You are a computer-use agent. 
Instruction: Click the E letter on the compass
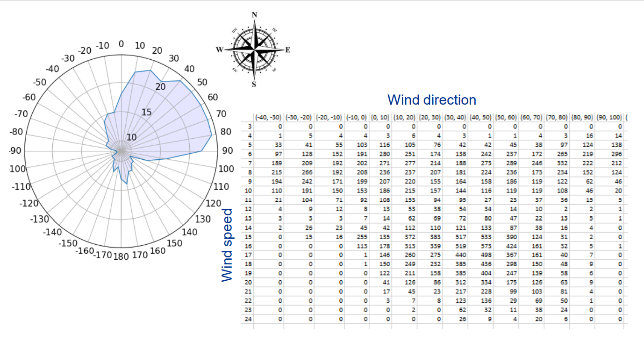click(288, 50)
